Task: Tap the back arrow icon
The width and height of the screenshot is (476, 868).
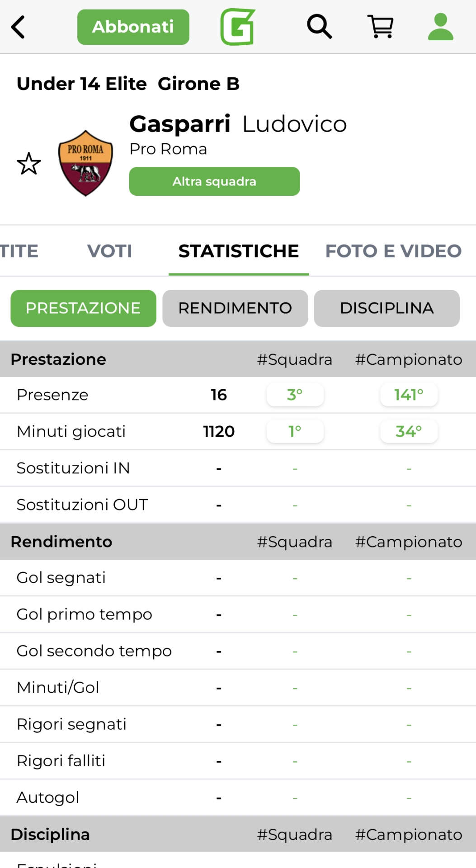Action: pos(18,27)
